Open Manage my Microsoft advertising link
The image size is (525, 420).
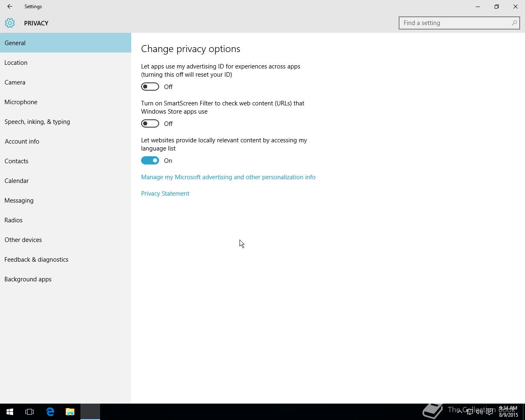[x=228, y=177]
